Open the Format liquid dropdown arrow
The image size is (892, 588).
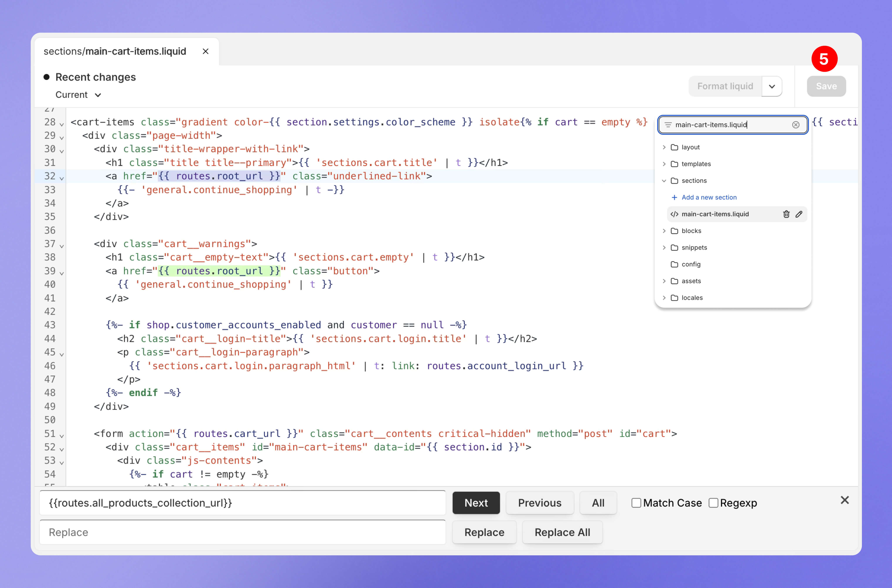point(771,86)
